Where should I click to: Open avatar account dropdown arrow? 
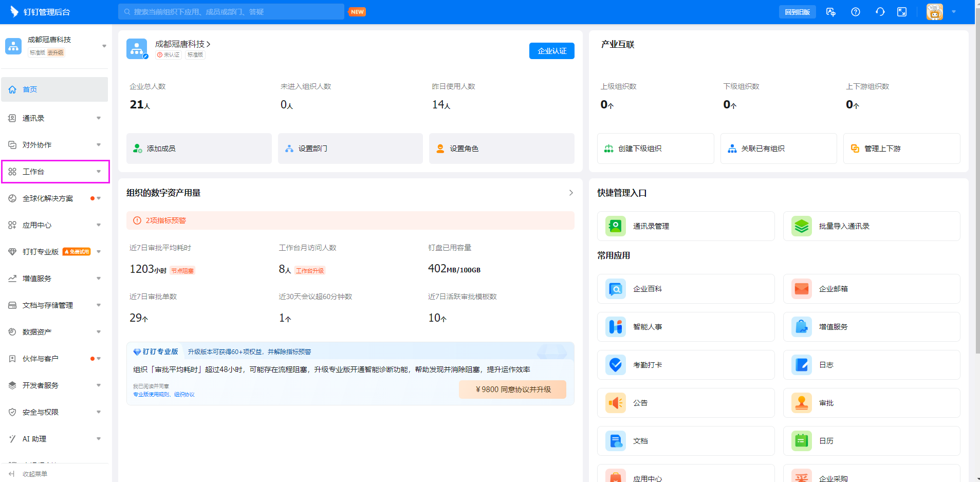(x=954, y=12)
